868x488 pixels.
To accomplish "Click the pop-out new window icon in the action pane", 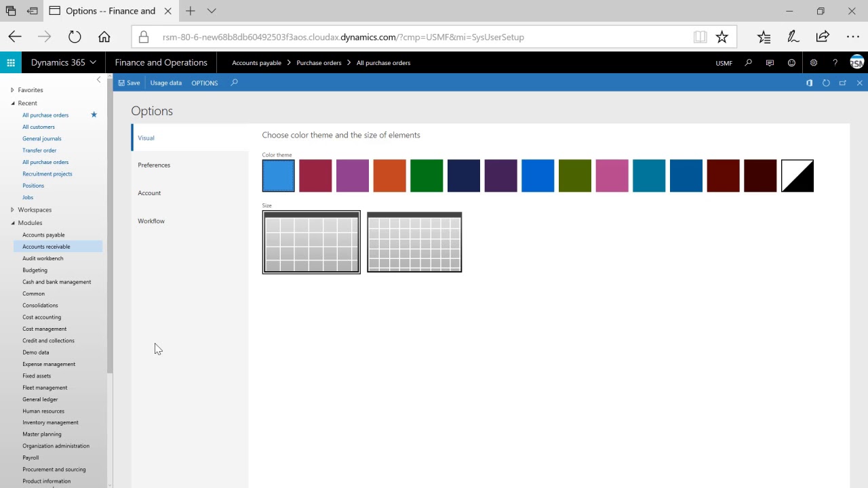I will 843,83.
